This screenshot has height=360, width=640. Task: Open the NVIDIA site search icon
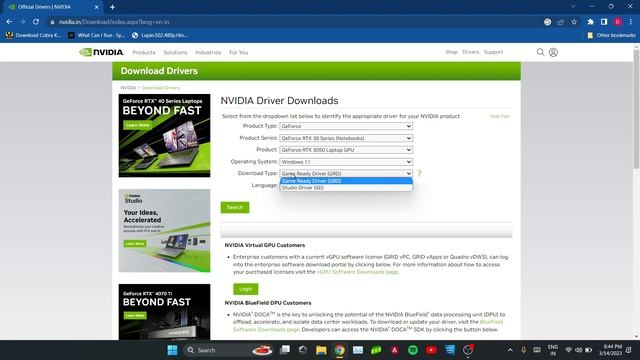(540, 52)
